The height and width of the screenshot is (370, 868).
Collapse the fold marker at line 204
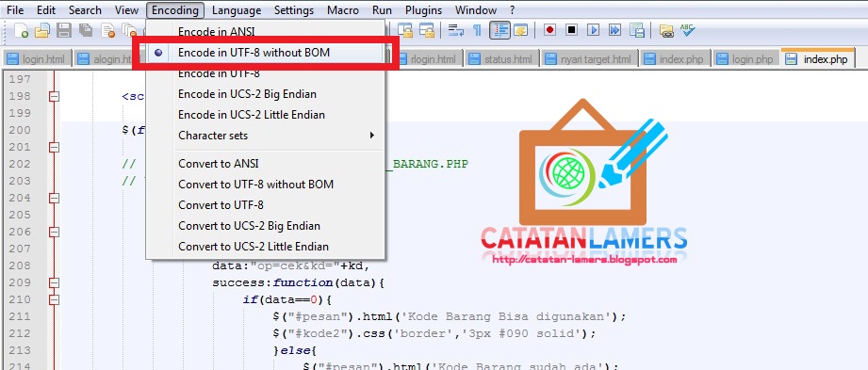54,198
